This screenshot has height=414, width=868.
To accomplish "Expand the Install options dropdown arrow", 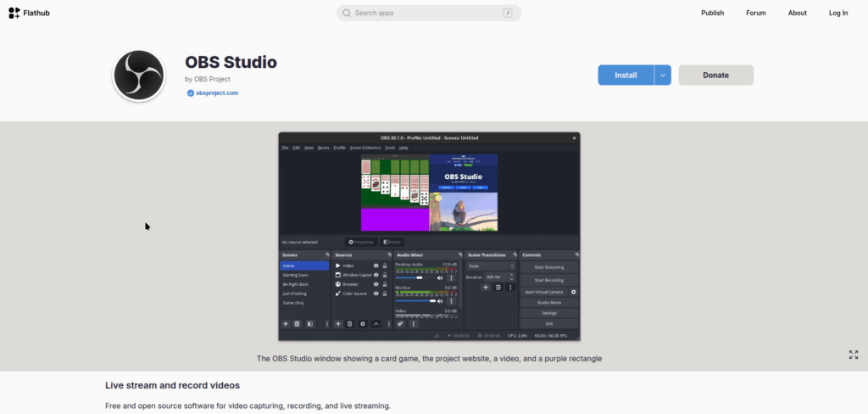I will click(663, 75).
